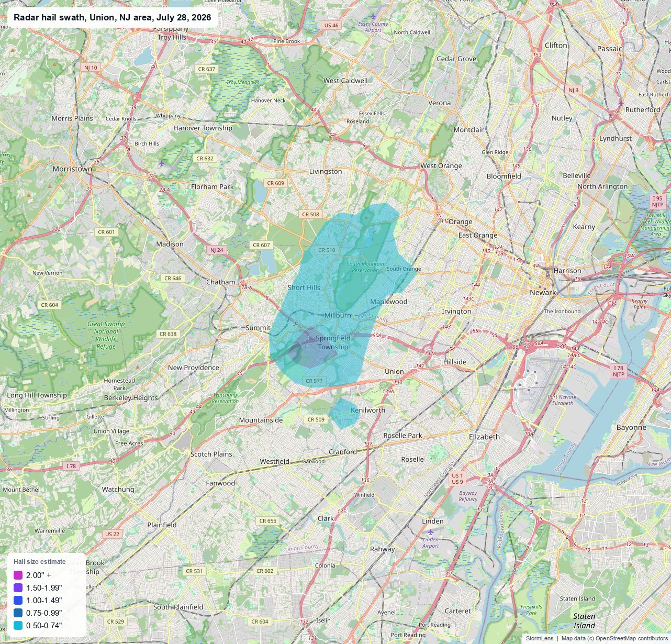Click the 'Montclair' town label
Viewport: 671px width, 644px height.
pos(469,129)
